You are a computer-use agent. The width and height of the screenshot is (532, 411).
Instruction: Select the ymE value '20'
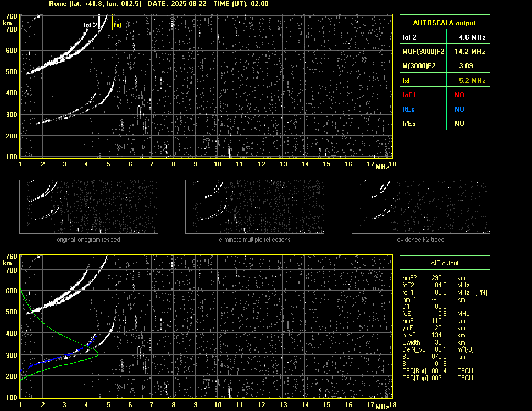click(439, 328)
